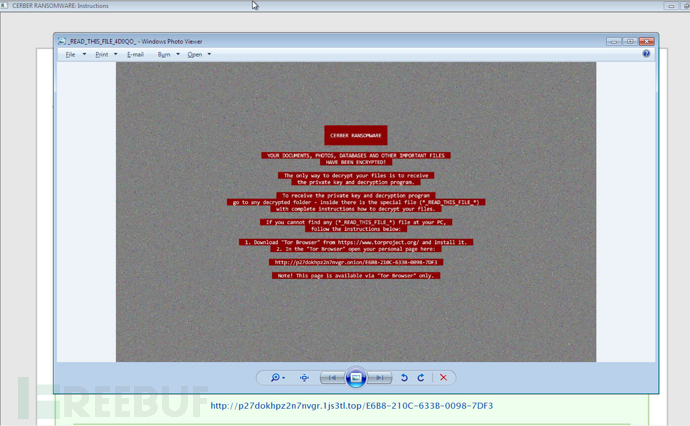Minimize the Windows Photo Viewer window
Screen dimensions: 690x426
(613, 41)
